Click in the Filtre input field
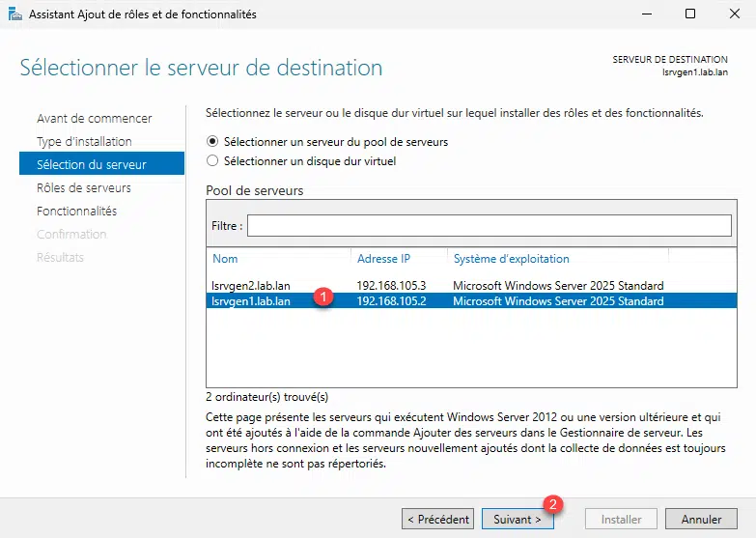Image resolution: width=756 pixels, height=538 pixels. [x=490, y=225]
